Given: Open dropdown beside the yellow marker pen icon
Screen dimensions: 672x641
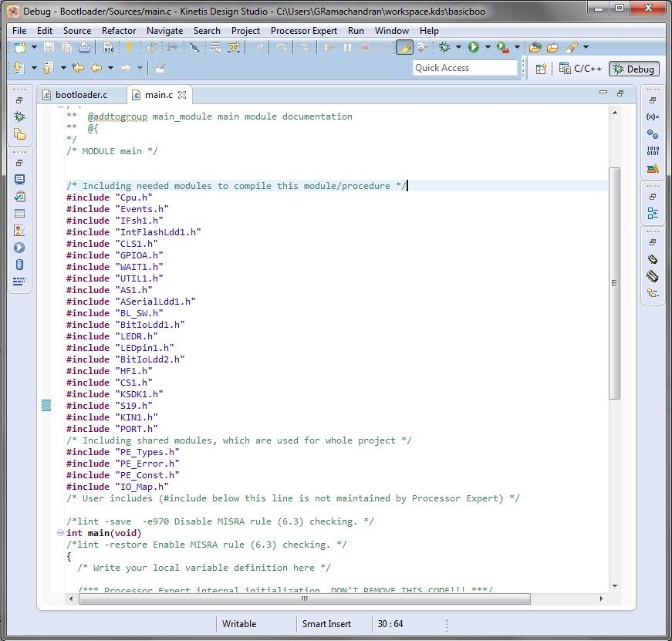Looking at the screenshot, I should tap(586, 47).
